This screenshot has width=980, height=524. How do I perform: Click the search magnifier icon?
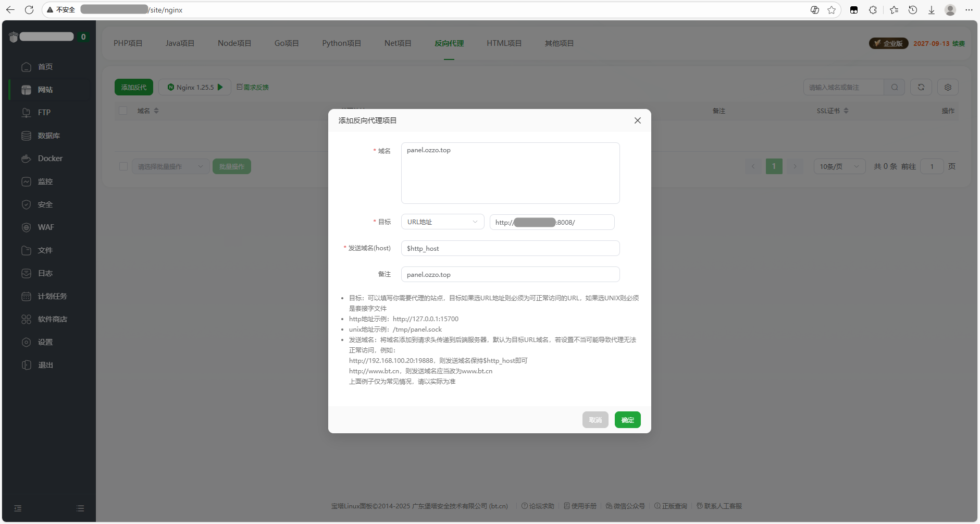click(x=894, y=87)
